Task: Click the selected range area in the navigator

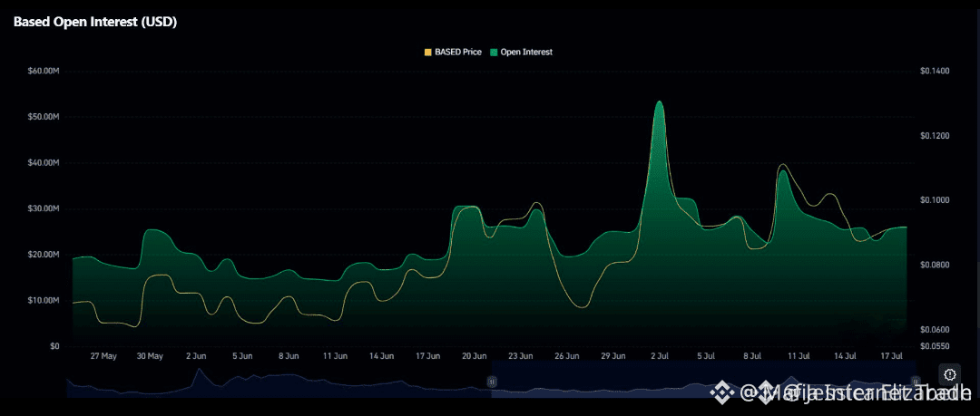Action: click(x=704, y=379)
